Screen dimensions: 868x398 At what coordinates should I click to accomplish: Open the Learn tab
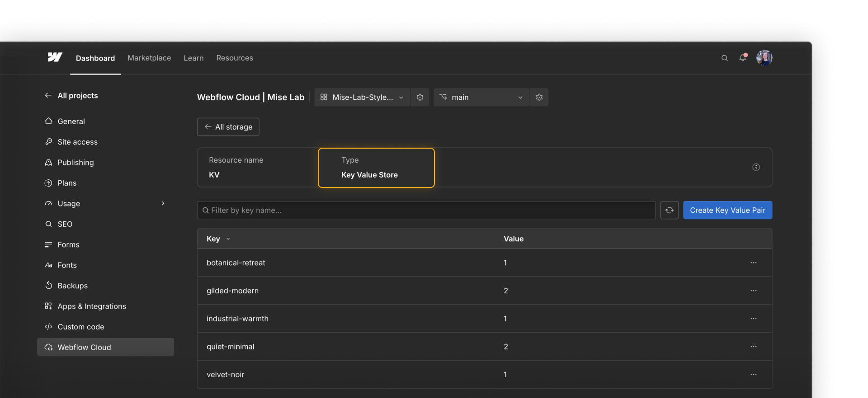[x=193, y=58]
